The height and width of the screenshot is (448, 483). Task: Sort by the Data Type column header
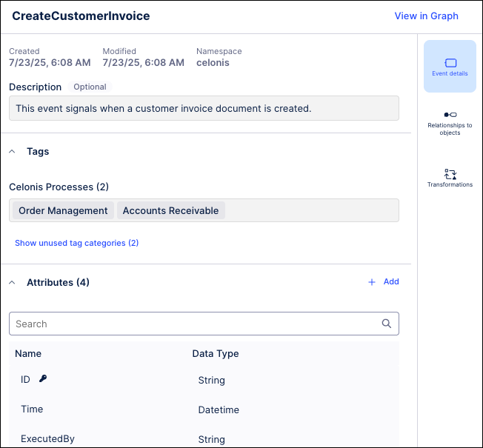[x=215, y=353]
